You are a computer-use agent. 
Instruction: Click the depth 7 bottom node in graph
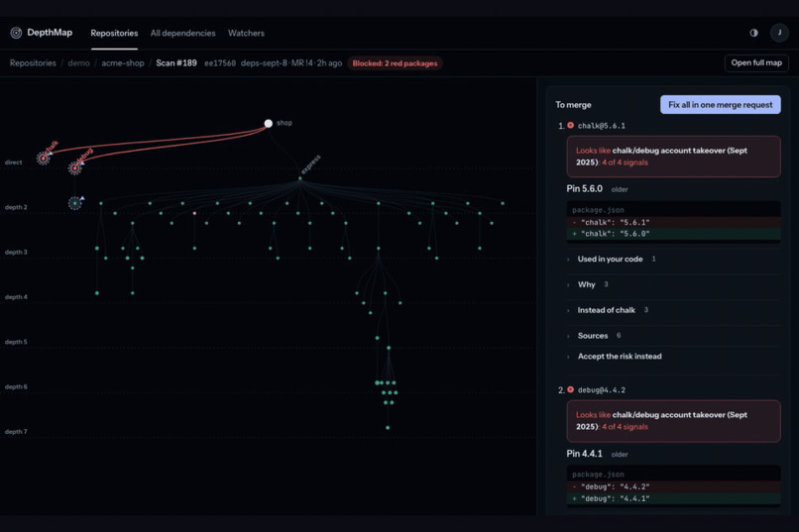point(388,428)
